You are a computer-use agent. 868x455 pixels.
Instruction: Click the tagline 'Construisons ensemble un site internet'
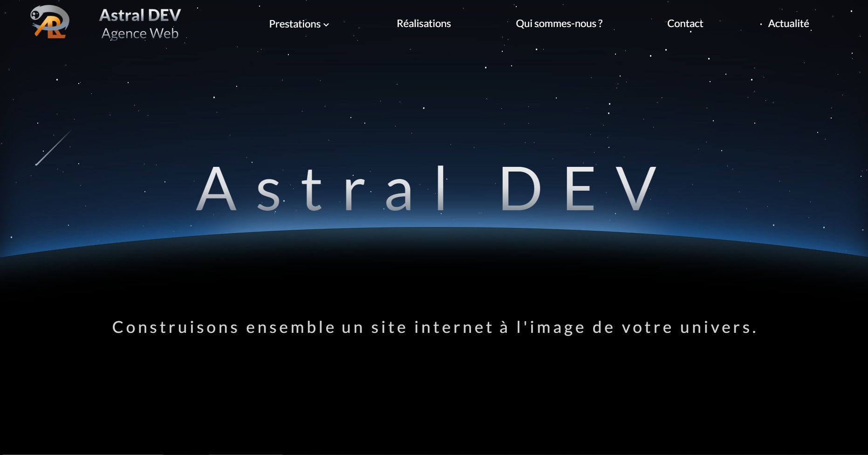tap(303, 327)
